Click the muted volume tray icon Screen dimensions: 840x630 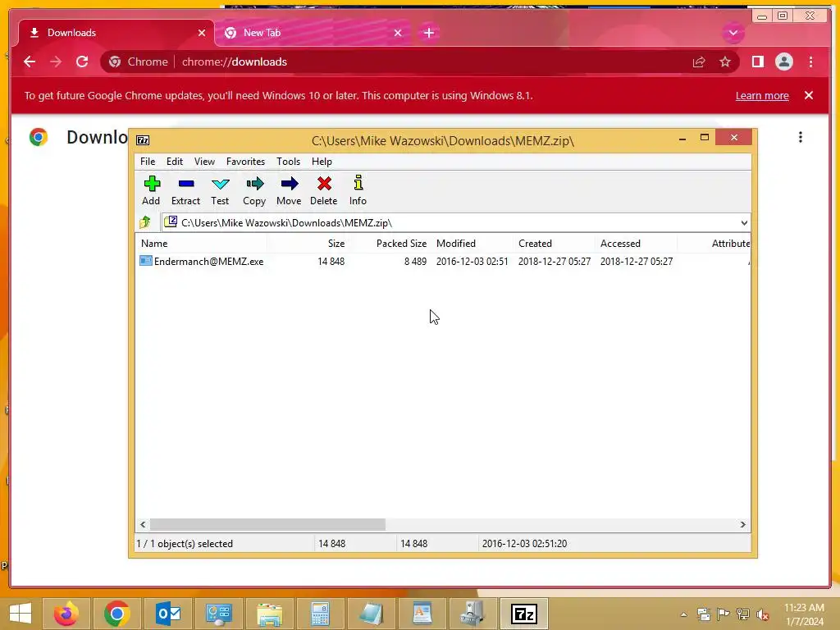pos(762,614)
